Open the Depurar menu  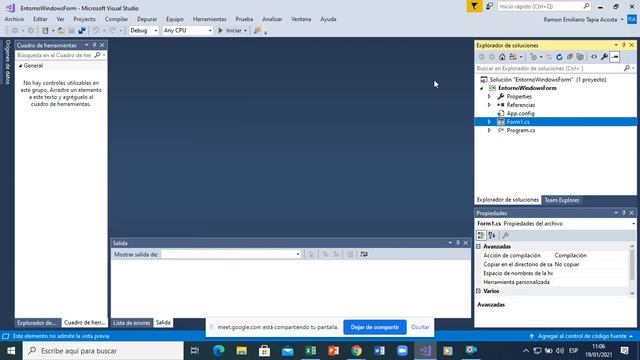(x=147, y=19)
